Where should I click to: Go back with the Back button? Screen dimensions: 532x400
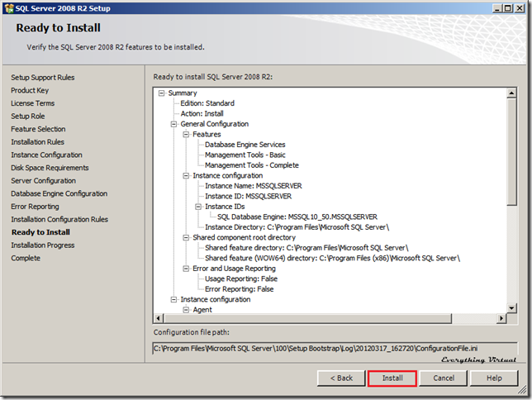(341, 379)
